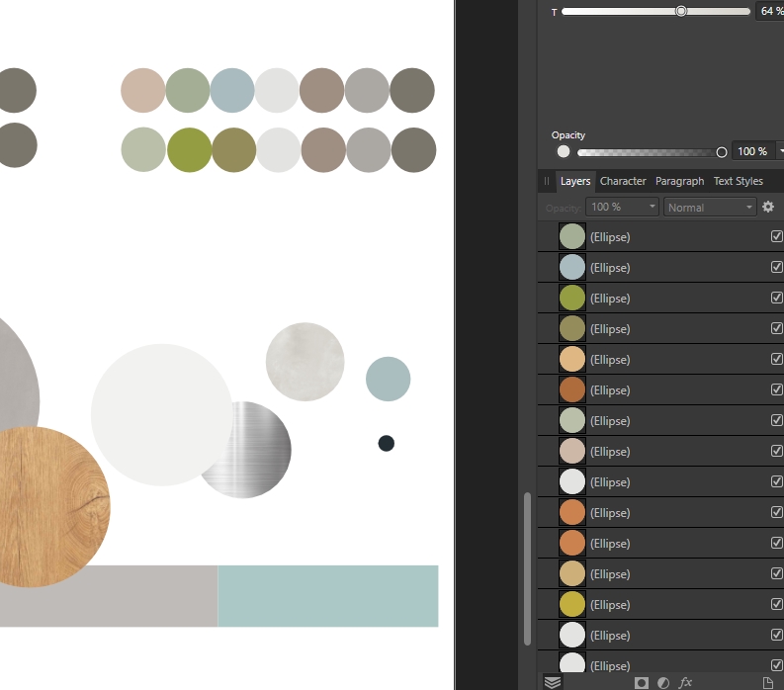Hide the beige pink Ellipse layer

(776, 451)
